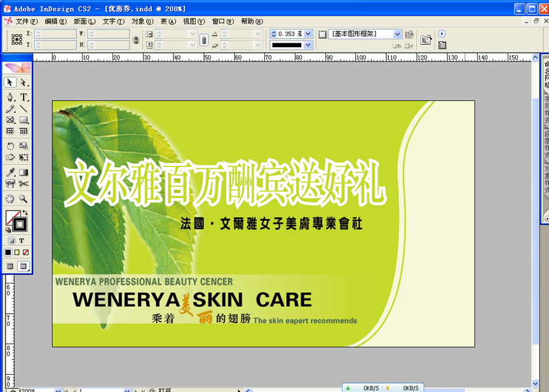Toggle the constrain proportions chain link
The image size is (549, 392).
[x=204, y=39]
